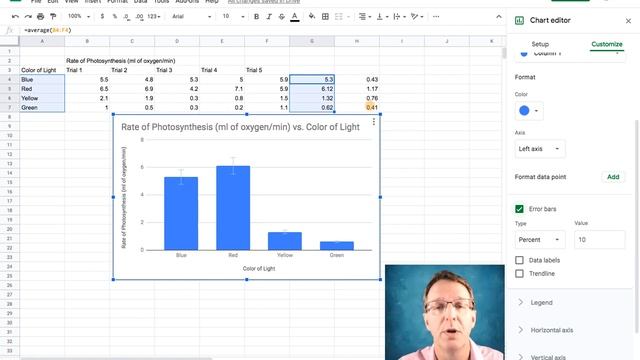Open the vertical align dropdown
This screenshot has width=640, height=360.
(382, 17)
